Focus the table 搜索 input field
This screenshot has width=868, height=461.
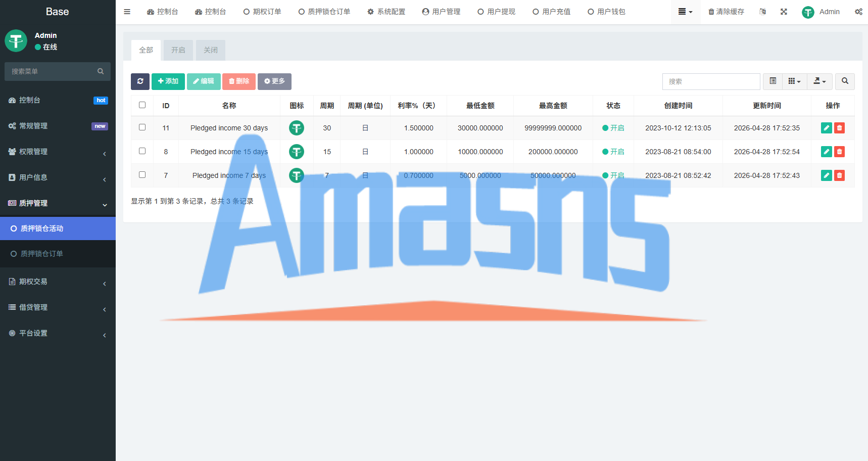(x=711, y=81)
